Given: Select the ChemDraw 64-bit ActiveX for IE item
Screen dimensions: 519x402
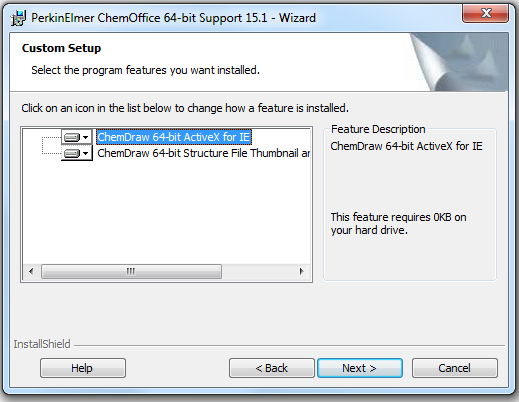Looking at the screenshot, I should coord(174,137).
